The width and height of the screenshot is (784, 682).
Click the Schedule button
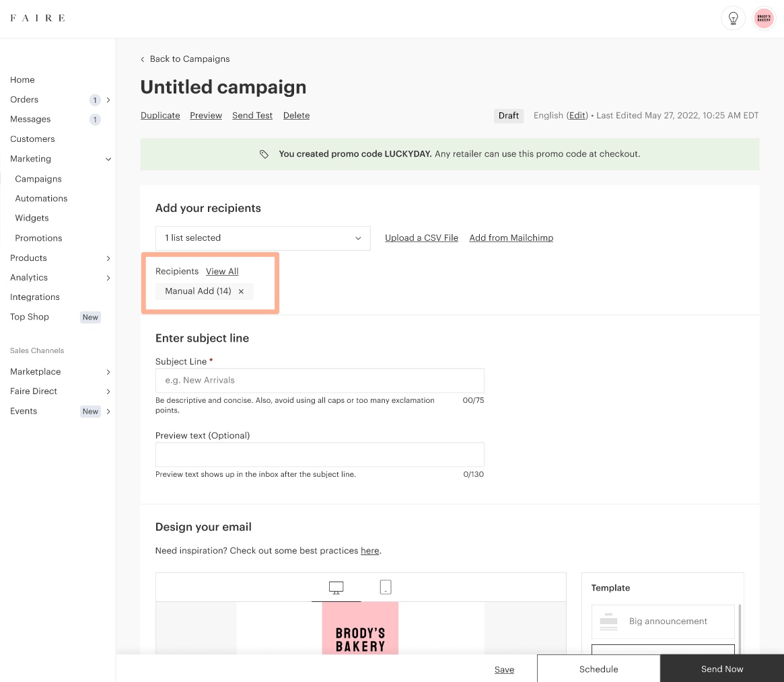598,669
